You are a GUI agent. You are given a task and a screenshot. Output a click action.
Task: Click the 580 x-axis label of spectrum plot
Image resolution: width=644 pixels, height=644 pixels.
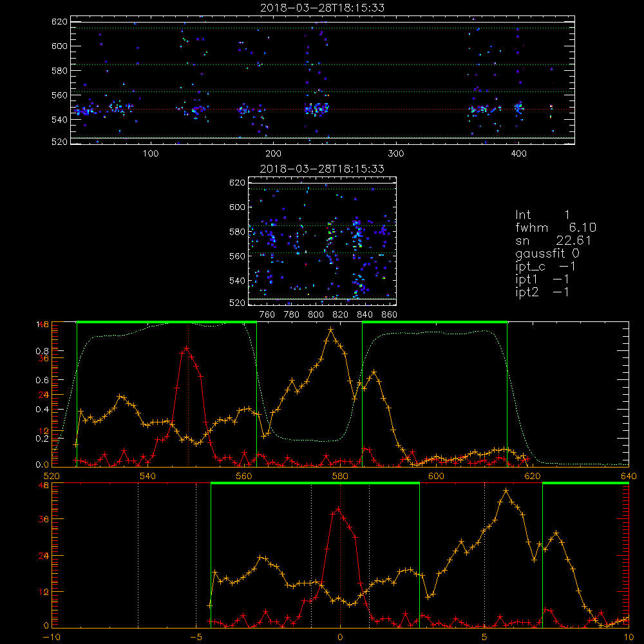339,476
